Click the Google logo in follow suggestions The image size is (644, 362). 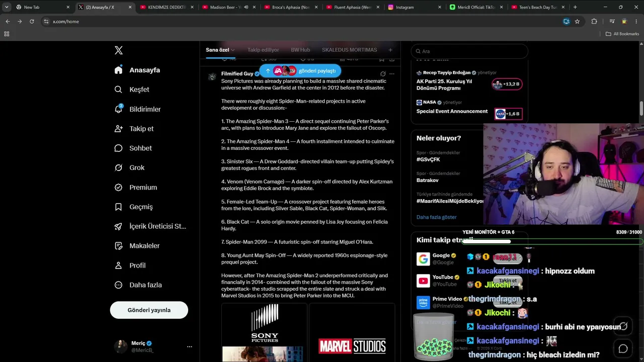click(x=423, y=259)
